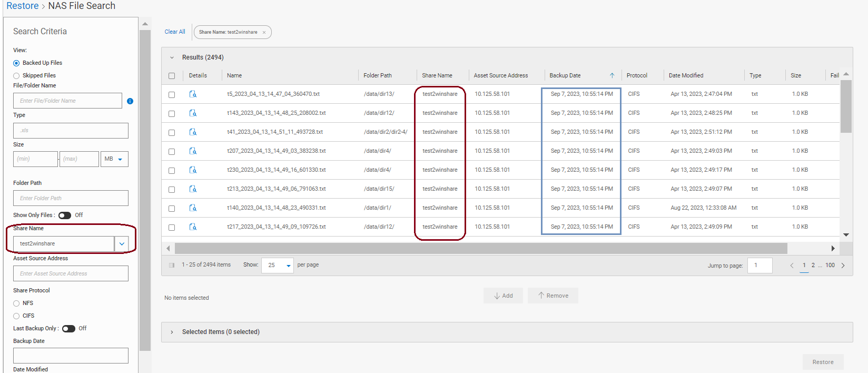Select the NFS share protocol
The image size is (868, 373).
tap(16, 303)
